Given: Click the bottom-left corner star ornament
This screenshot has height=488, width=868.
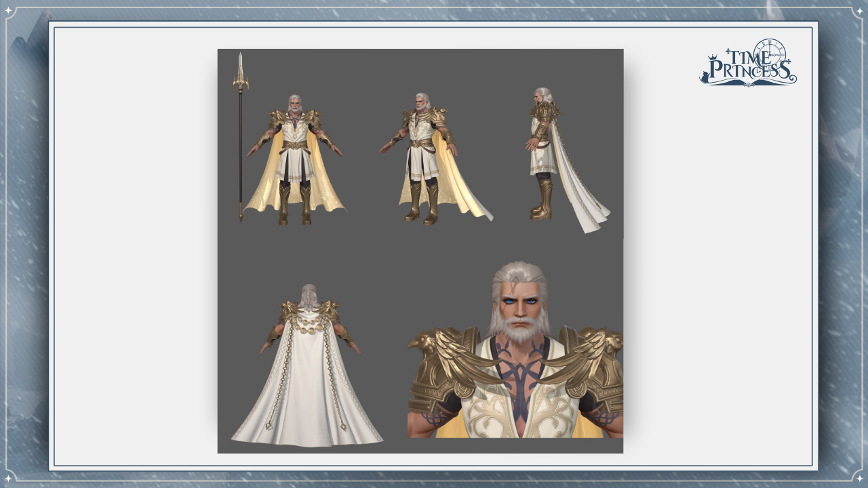Looking at the screenshot, I should point(9,478).
